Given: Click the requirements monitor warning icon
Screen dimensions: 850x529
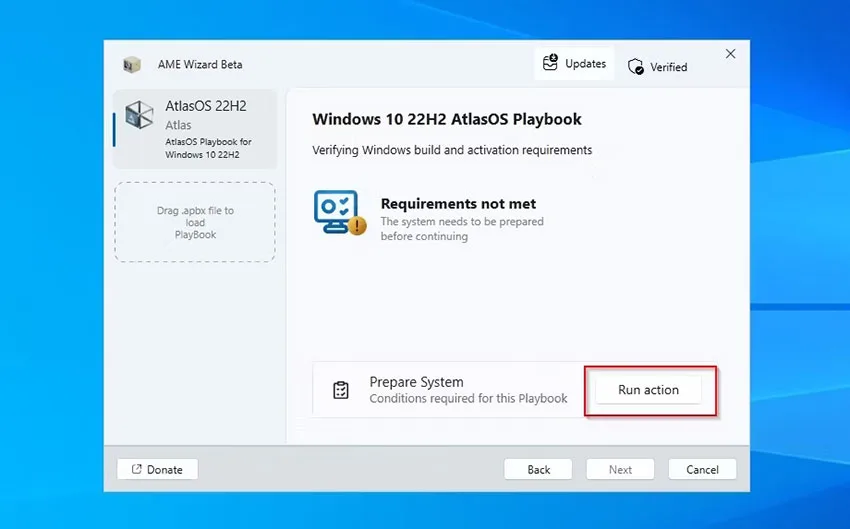Looking at the screenshot, I should tap(340, 212).
